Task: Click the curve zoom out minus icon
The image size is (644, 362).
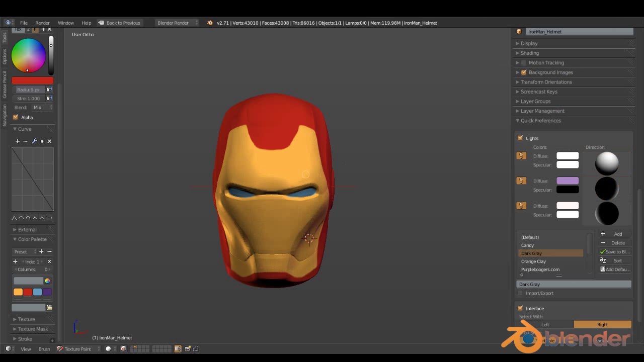Action: [x=26, y=141]
